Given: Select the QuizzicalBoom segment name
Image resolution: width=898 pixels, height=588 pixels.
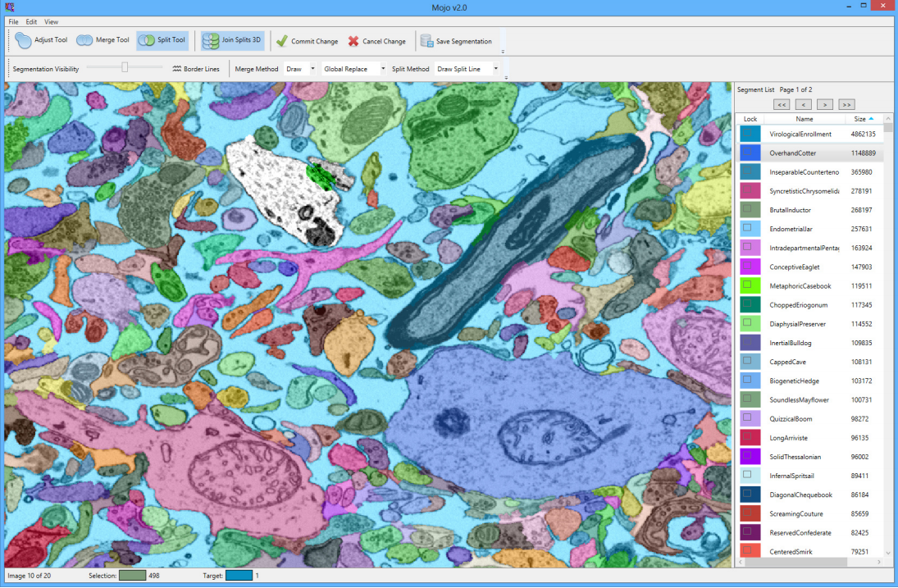Looking at the screenshot, I should coord(791,418).
